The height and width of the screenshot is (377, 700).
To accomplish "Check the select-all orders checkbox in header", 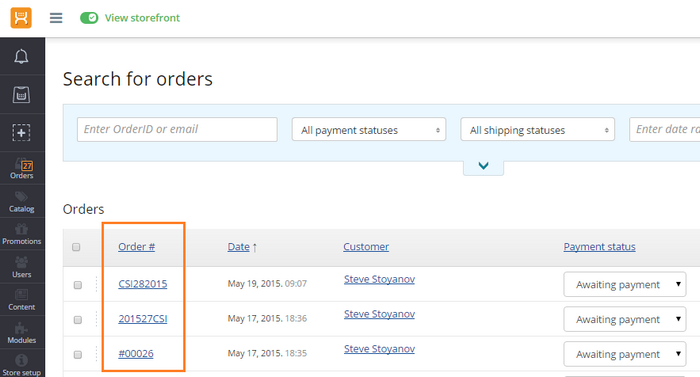I will [x=76, y=247].
